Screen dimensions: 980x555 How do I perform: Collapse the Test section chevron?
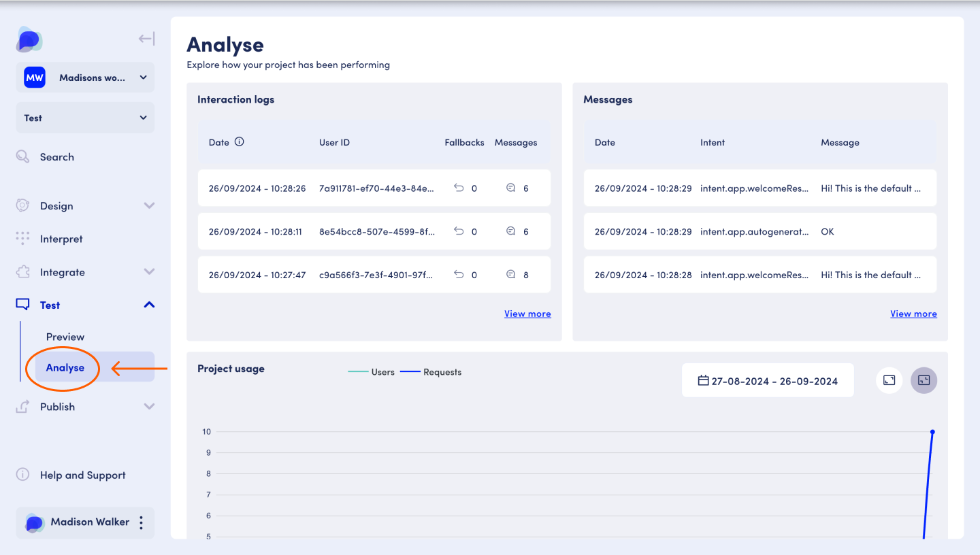click(x=149, y=305)
